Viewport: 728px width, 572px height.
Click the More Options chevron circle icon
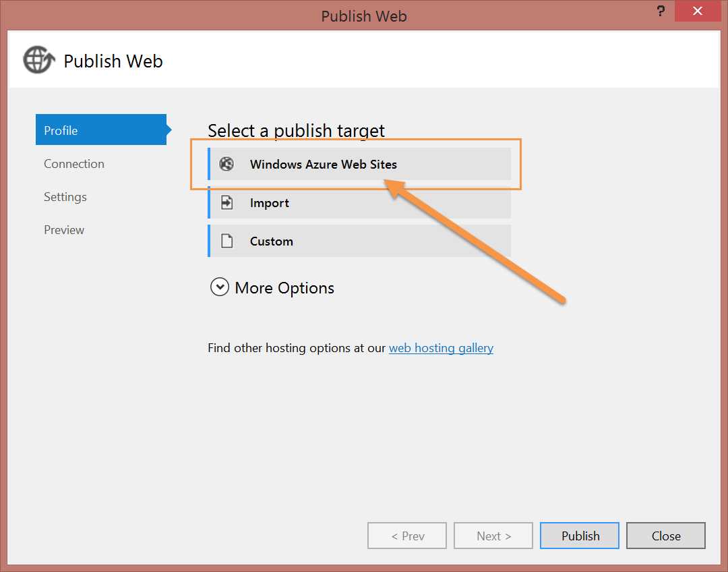coord(219,287)
